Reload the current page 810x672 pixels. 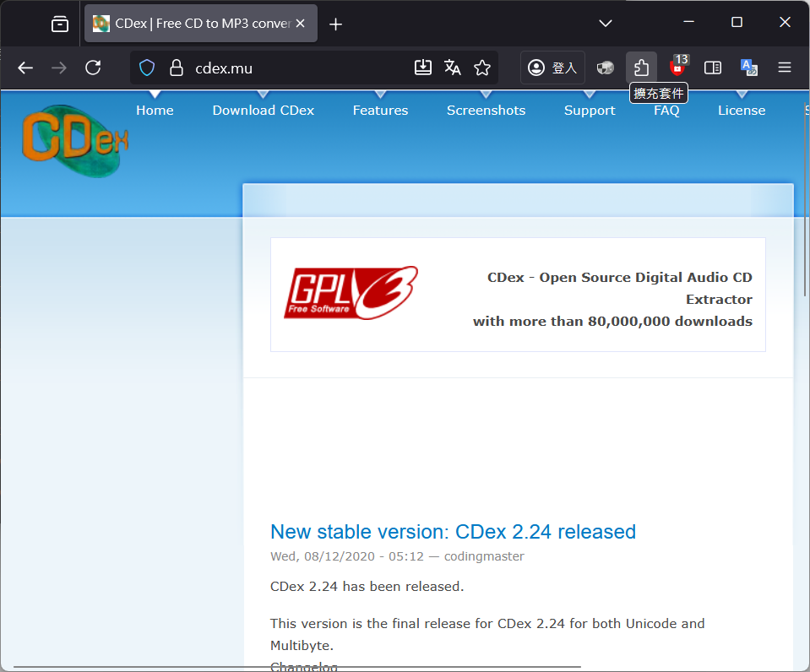[93, 68]
